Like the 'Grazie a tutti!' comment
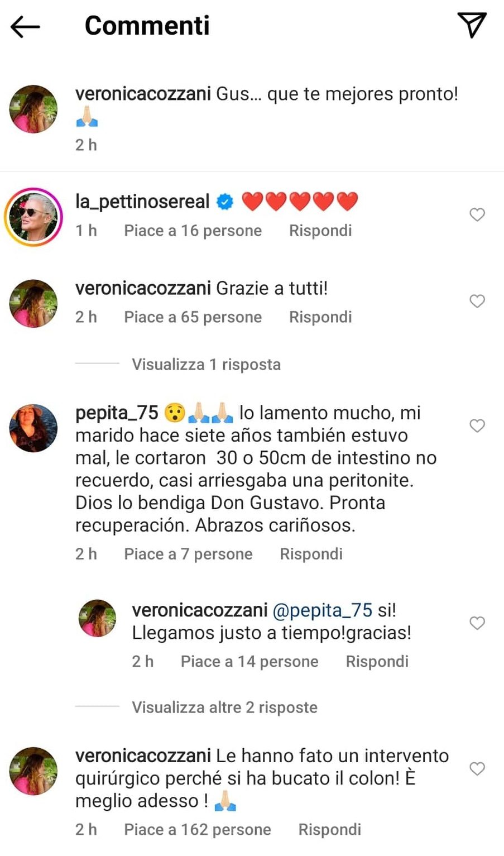This screenshot has width=504, height=856. coord(477,301)
